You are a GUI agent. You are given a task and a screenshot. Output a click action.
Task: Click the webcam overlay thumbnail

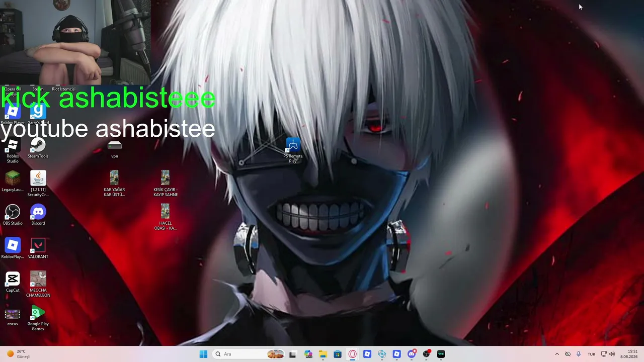coord(75,42)
